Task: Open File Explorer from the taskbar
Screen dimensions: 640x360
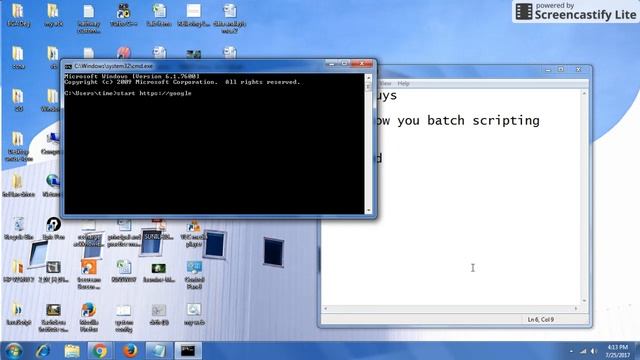Action: click(x=72, y=351)
